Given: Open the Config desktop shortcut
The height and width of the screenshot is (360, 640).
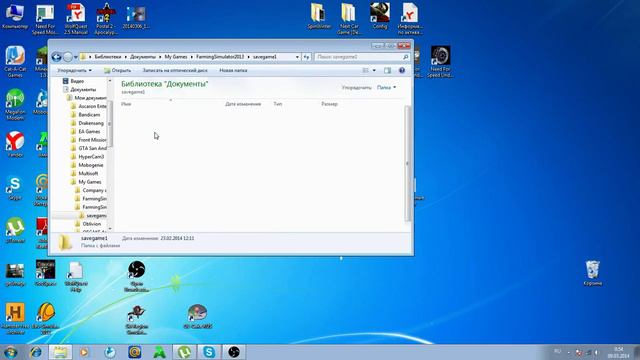Looking at the screenshot, I should click(x=380, y=16).
